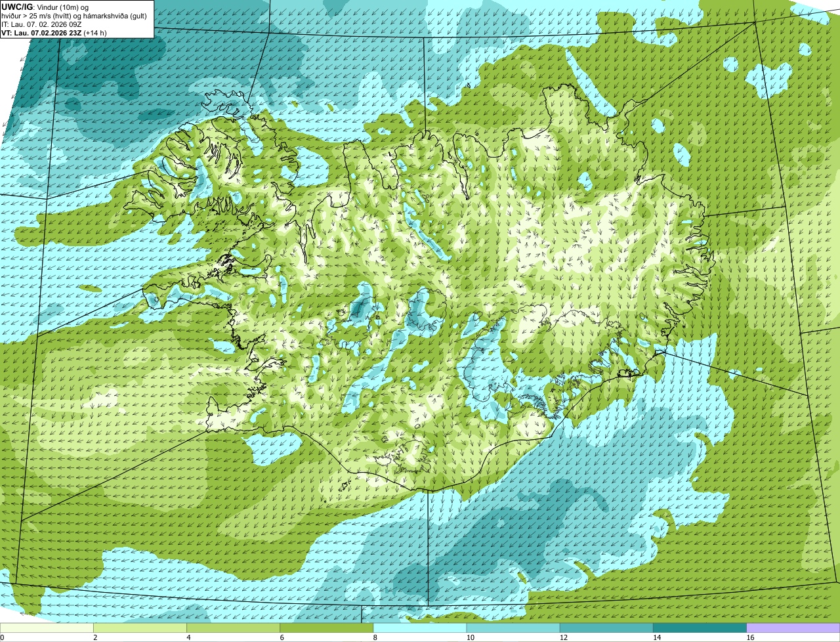840x642 pixels.
Task: Click the '4' label on the color scale
Action: (x=188, y=637)
